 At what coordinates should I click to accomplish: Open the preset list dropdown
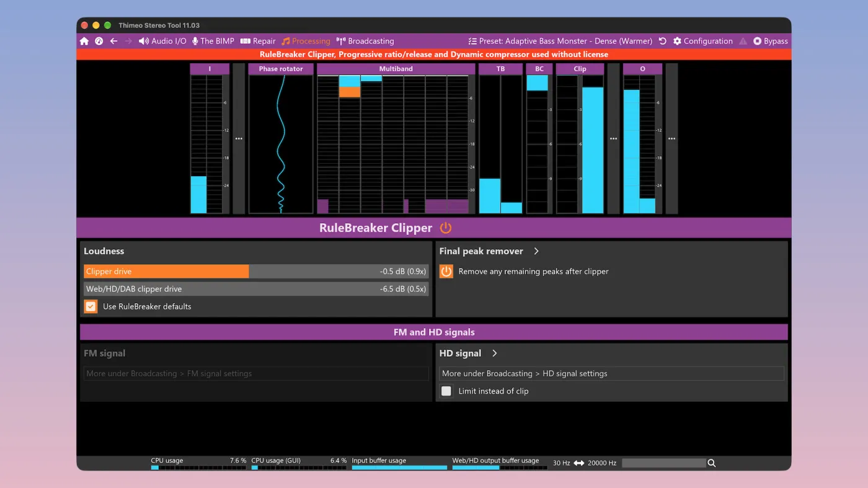tap(560, 41)
